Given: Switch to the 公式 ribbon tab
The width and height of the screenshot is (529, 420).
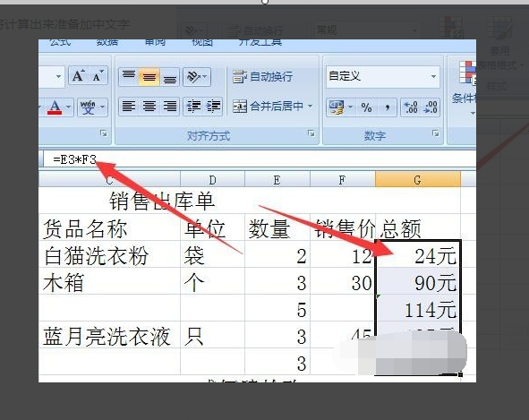Looking at the screenshot, I should 60,42.
